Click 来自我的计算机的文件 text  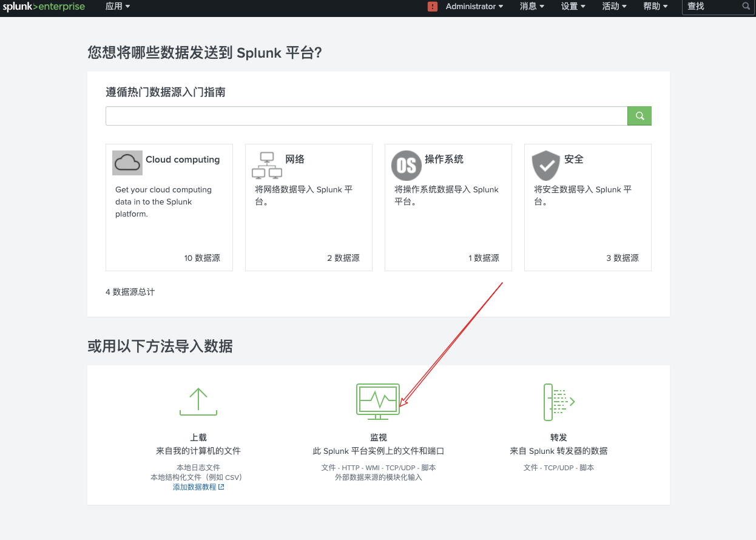tap(198, 451)
